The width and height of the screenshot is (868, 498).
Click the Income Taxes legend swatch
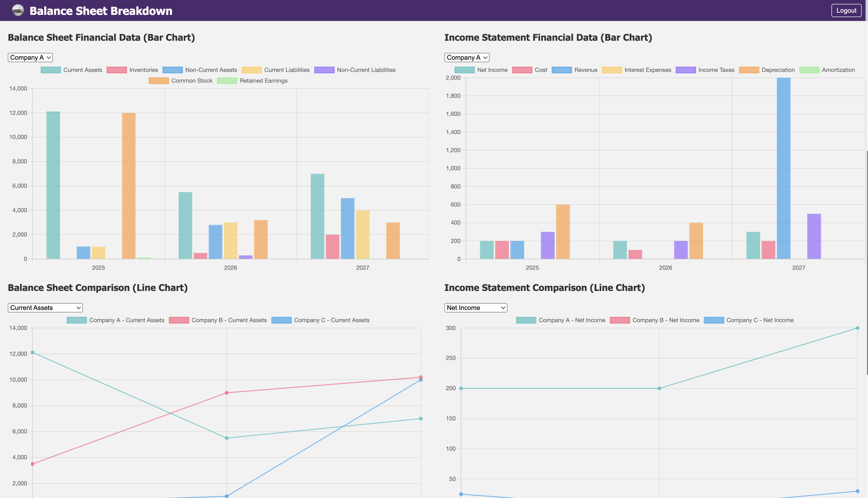[685, 70]
